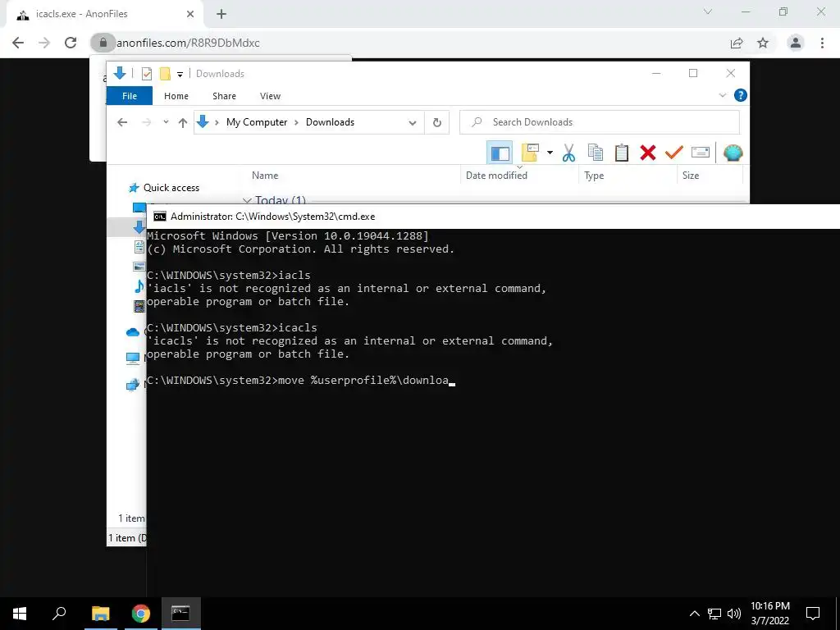Select the Videos film icon in navigation pane
Viewport: 840px width, 630px height.
point(139,307)
